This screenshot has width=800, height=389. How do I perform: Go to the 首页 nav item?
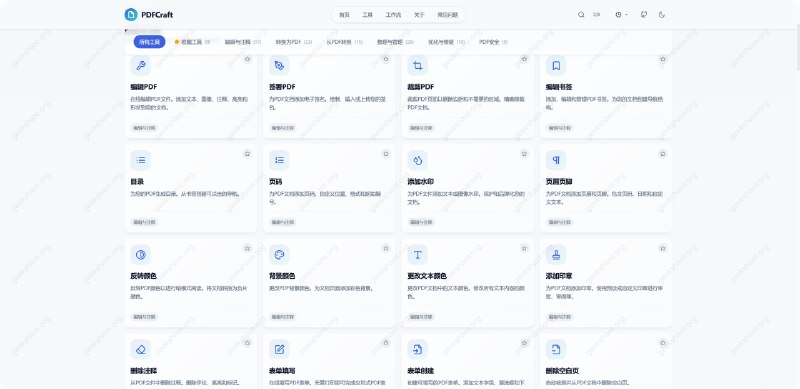(x=345, y=15)
